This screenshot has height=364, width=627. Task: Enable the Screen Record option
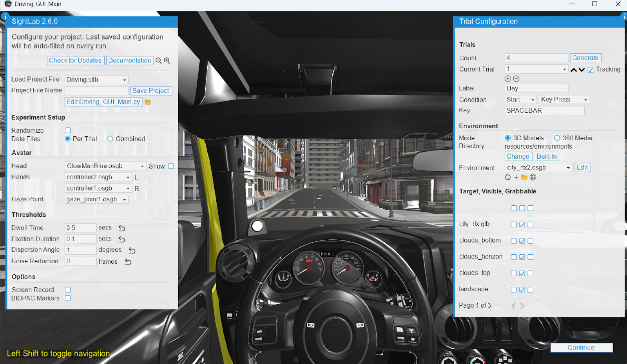(68, 290)
